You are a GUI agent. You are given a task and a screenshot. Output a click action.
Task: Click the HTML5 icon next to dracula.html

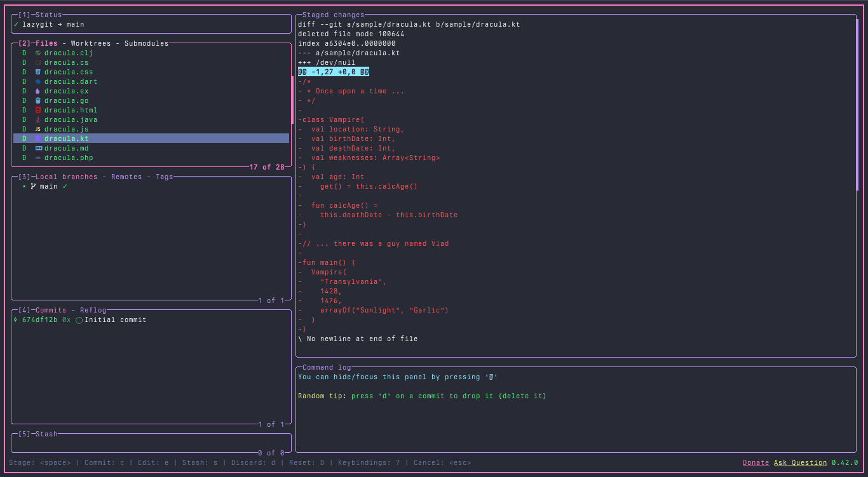tap(37, 110)
